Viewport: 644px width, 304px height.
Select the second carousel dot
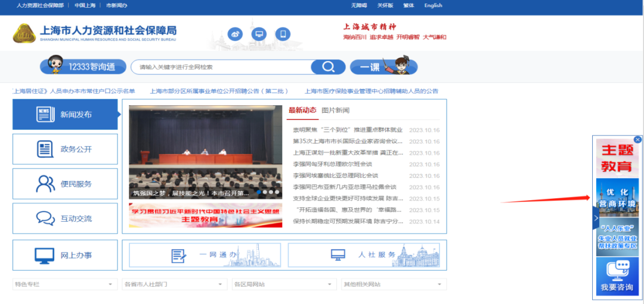(x=265, y=192)
